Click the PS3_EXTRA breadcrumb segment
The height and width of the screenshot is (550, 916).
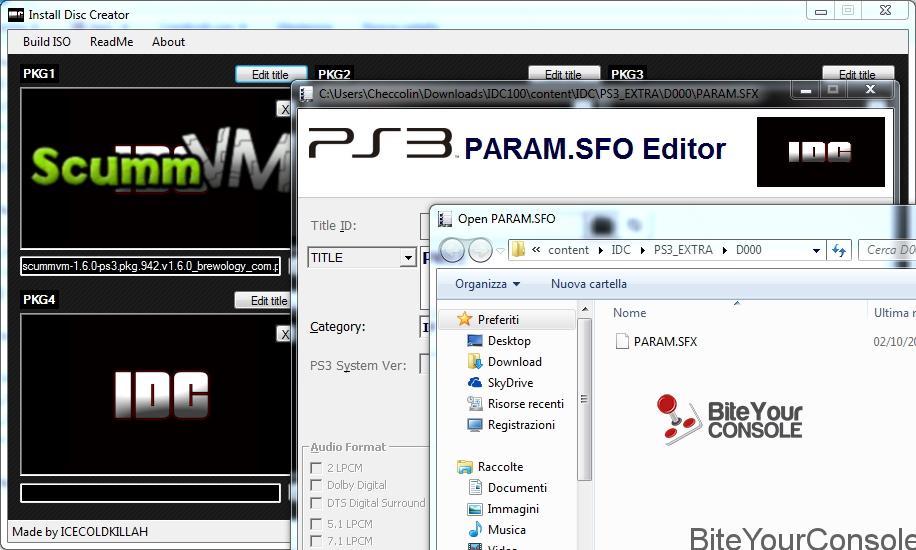pos(683,250)
